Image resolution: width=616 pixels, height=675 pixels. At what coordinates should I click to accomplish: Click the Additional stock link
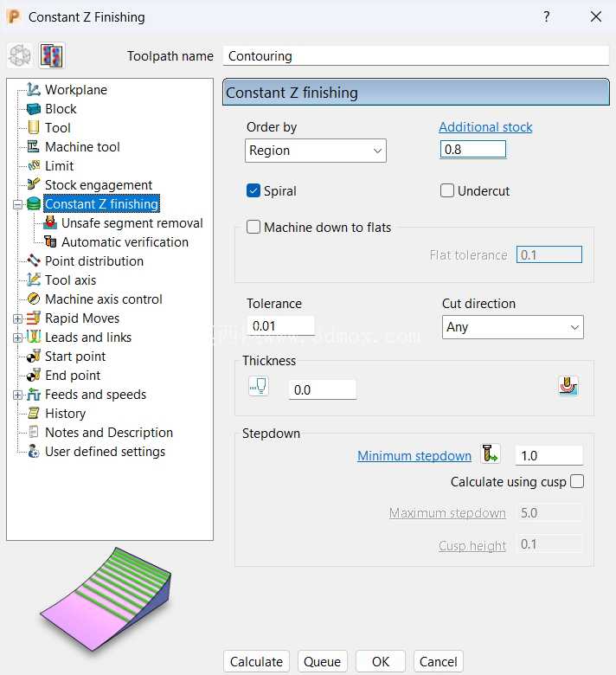[485, 127]
